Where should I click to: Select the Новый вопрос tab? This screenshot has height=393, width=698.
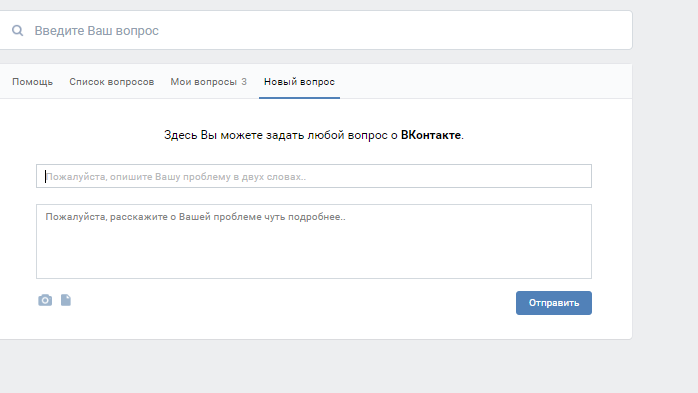click(x=299, y=82)
